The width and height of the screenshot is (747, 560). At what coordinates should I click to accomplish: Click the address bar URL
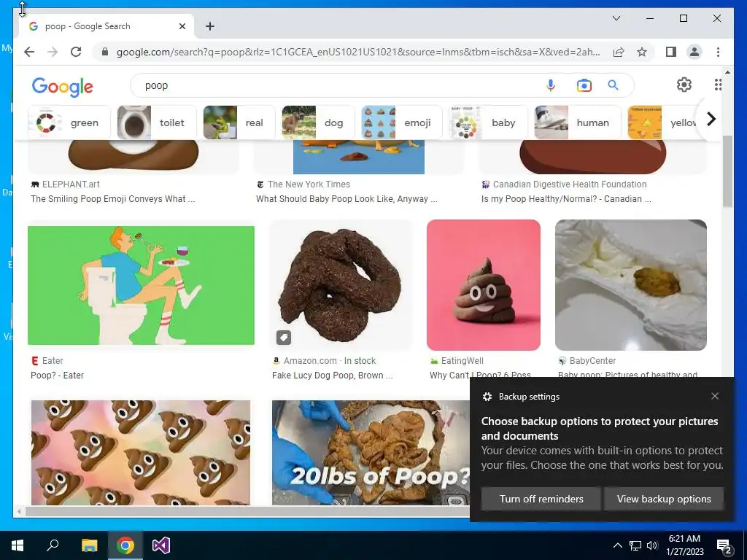pyautogui.click(x=358, y=52)
